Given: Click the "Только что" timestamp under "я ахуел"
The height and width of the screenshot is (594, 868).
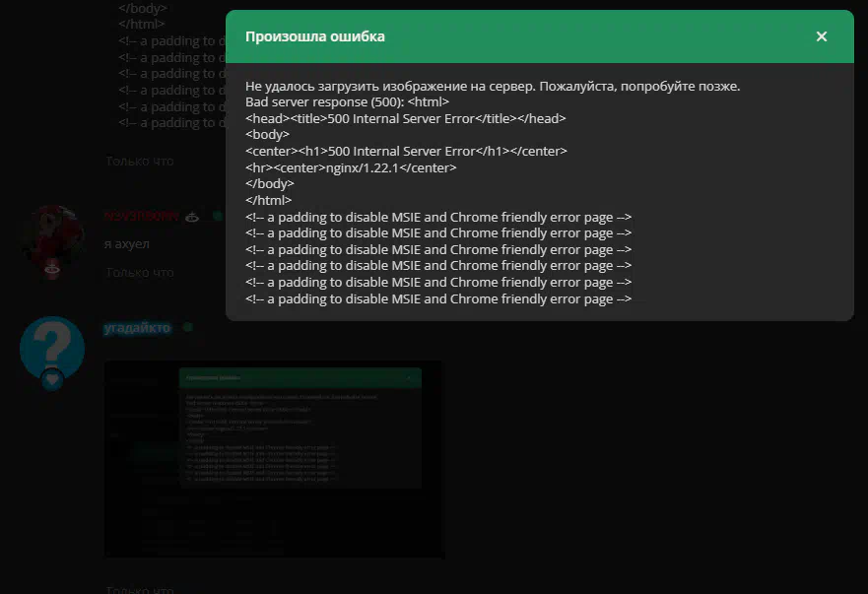Looking at the screenshot, I should click(140, 272).
